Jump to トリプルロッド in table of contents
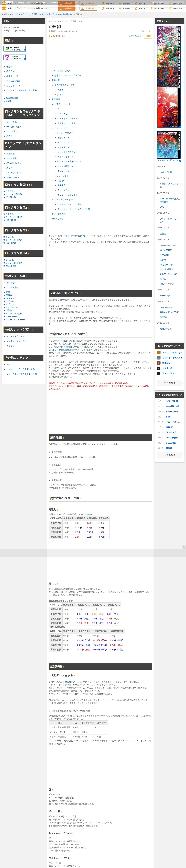 point(61,176)
